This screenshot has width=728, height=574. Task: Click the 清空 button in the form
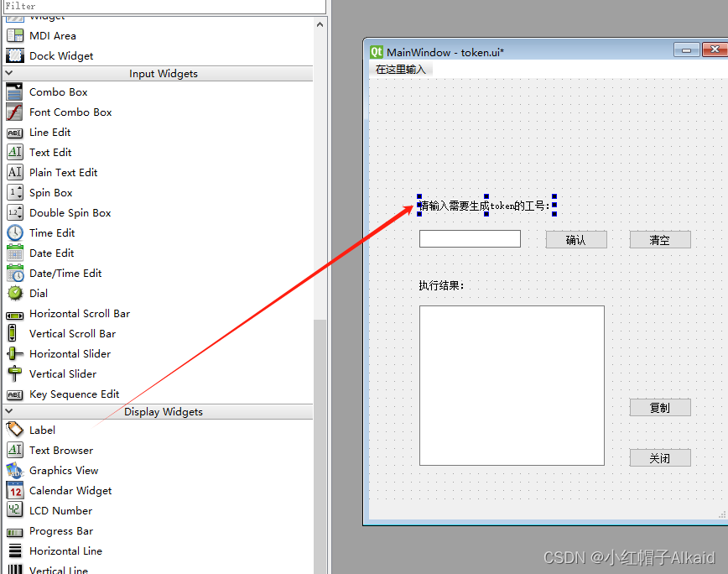[x=660, y=240]
